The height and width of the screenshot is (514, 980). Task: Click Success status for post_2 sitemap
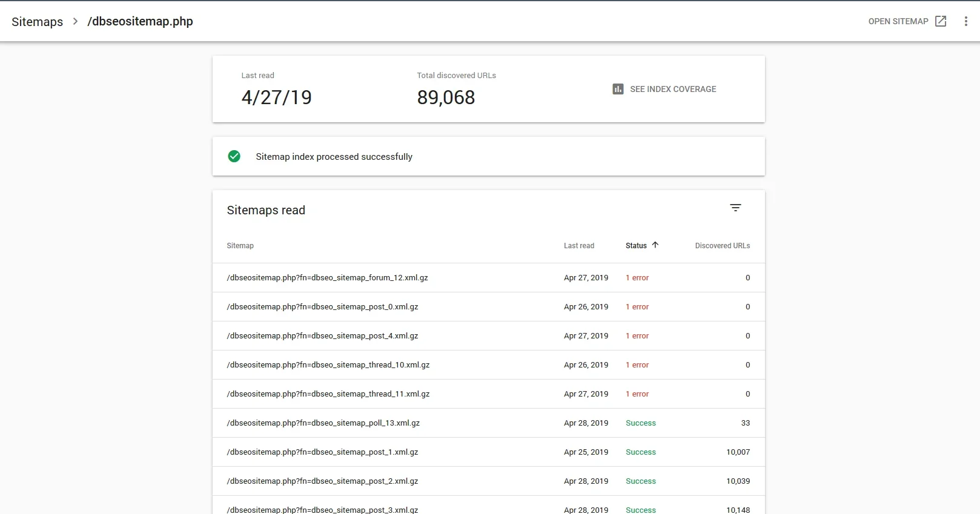[x=641, y=481]
